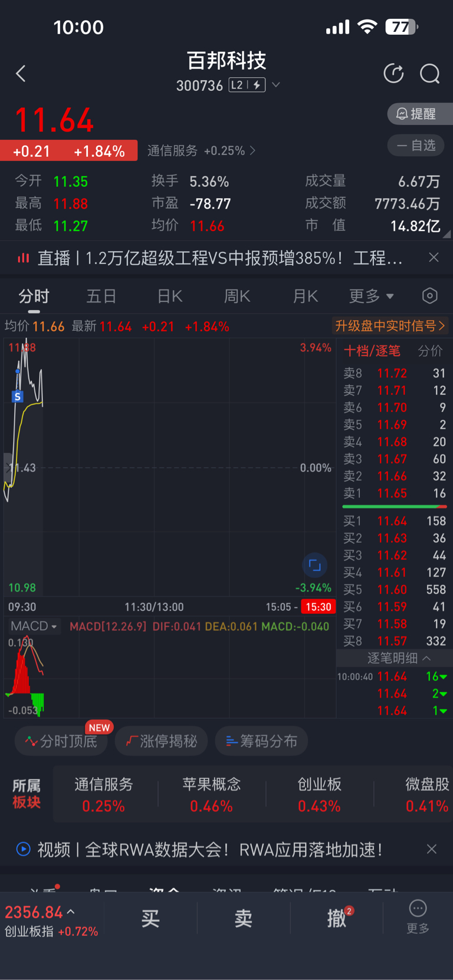The image size is (453, 980).
Task: Dismiss the 直播 banner with X
Action: (434, 258)
